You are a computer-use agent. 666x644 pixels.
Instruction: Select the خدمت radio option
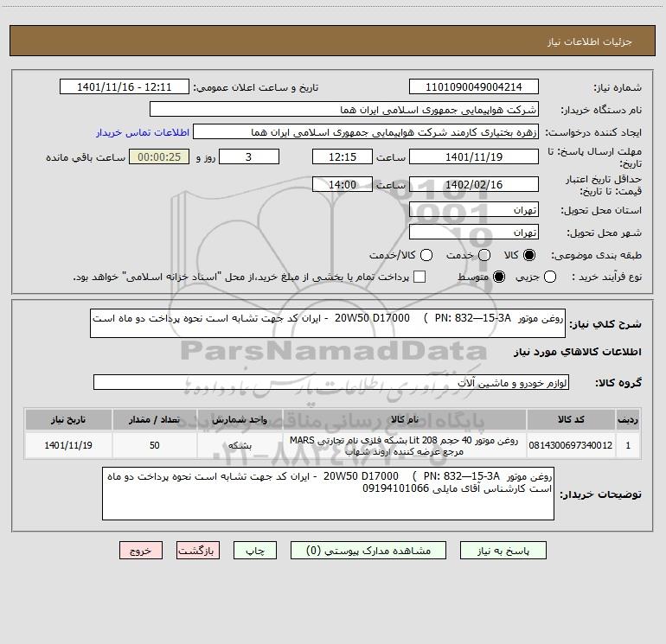coord(483,255)
